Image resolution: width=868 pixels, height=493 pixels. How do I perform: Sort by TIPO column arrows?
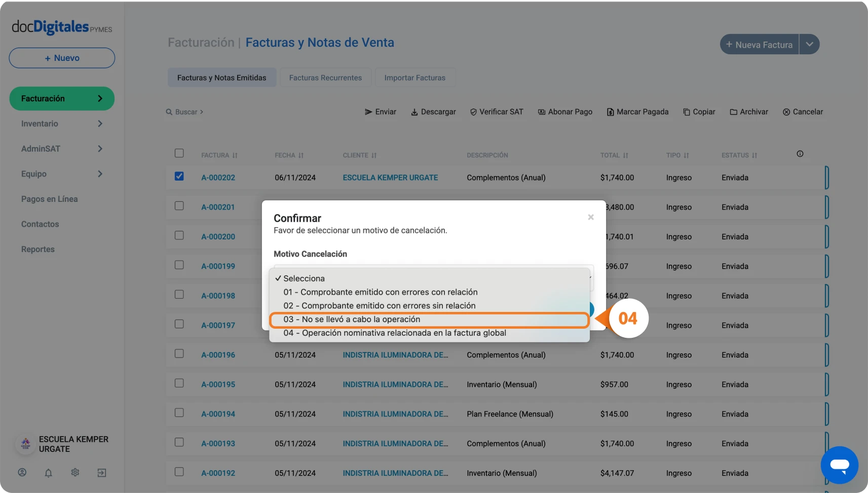(x=687, y=156)
